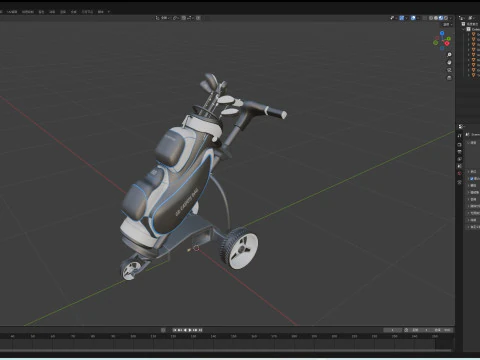Open the overlays options dropdown arrow

point(418,18)
